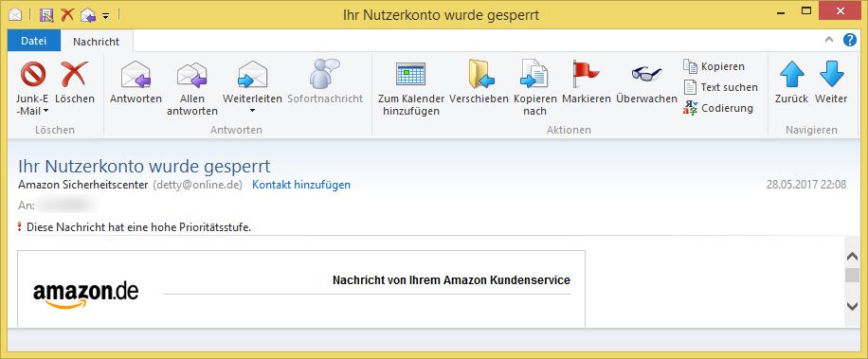
Task: Open the help question mark icon
Action: [849, 40]
